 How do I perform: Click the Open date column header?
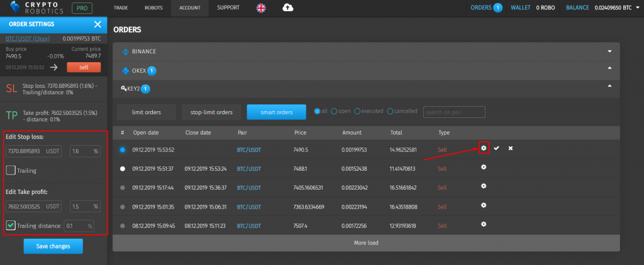(x=146, y=133)
